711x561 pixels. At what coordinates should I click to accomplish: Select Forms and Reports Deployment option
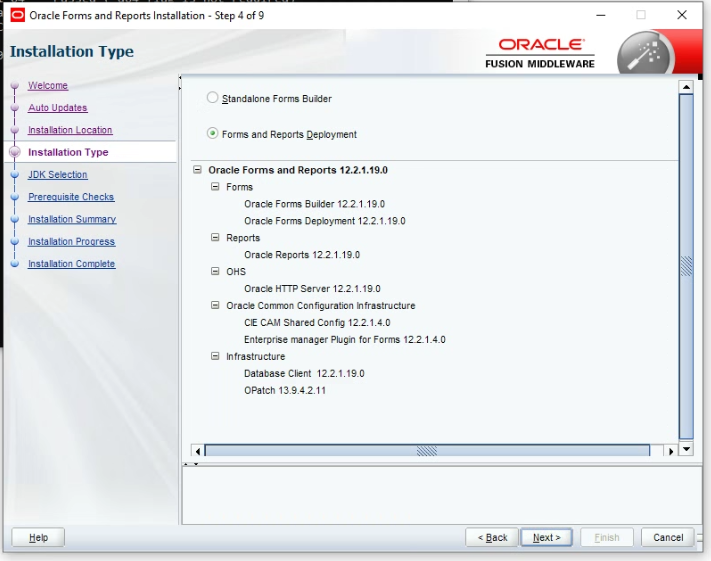(x=212, y=134)
